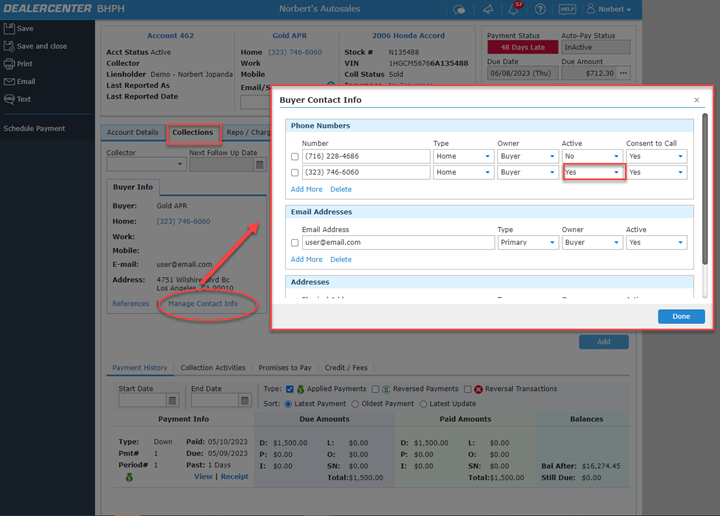The height and width of the screenshot is (516, 720).
Task: Click the Add button
Action: click(x=603, y=342)
